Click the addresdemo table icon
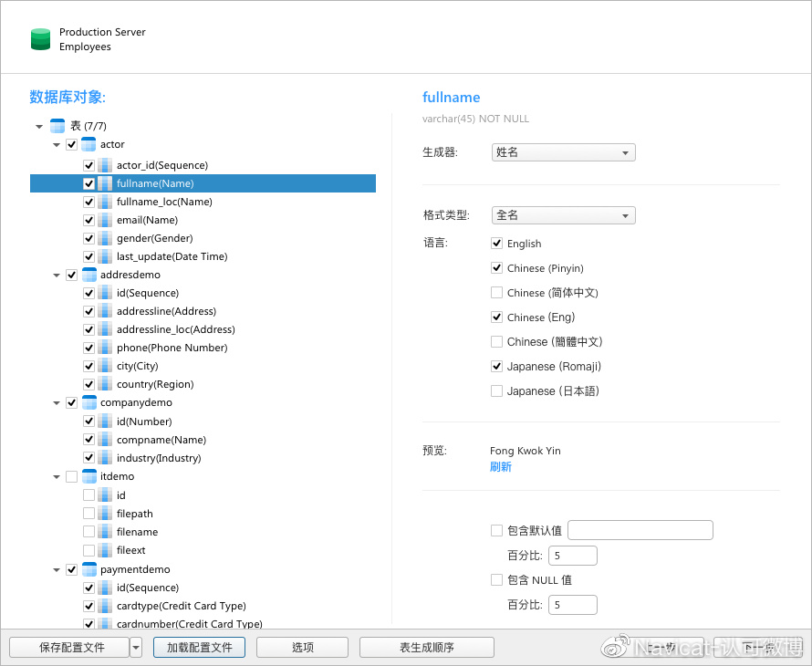 coord(89,275)
